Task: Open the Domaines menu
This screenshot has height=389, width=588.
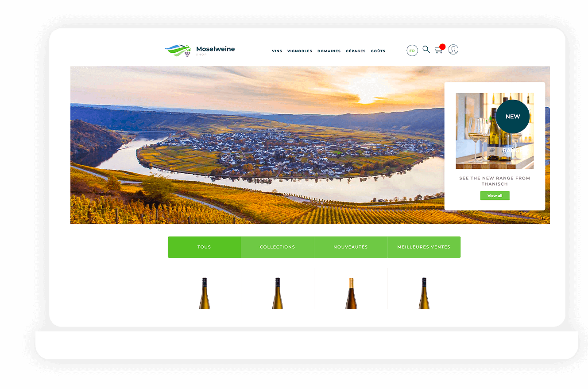Action: [329, 51]
